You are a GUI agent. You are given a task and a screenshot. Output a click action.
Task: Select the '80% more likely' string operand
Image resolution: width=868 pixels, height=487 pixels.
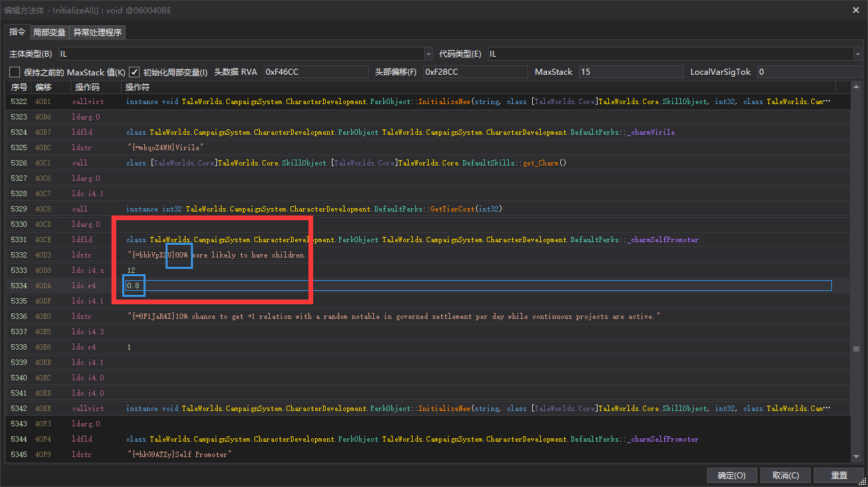click(x=217, y=255)
